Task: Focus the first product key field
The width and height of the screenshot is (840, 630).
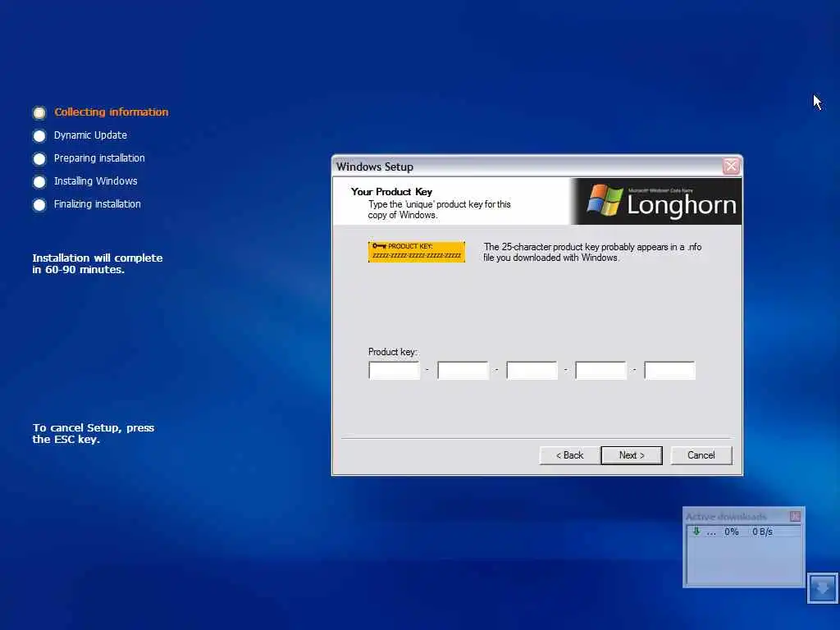Action: pos(395,370)
